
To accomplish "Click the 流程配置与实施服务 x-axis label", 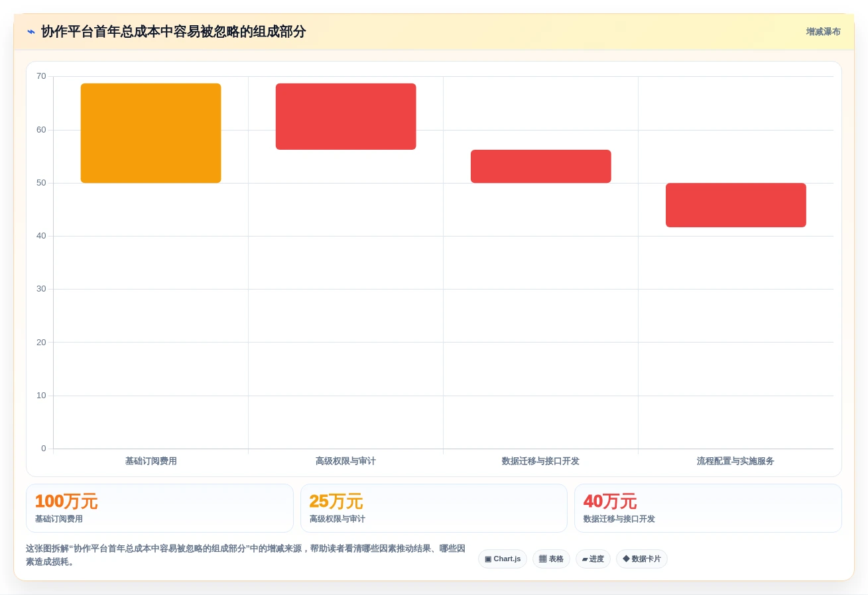I will [x=735, y=461].
